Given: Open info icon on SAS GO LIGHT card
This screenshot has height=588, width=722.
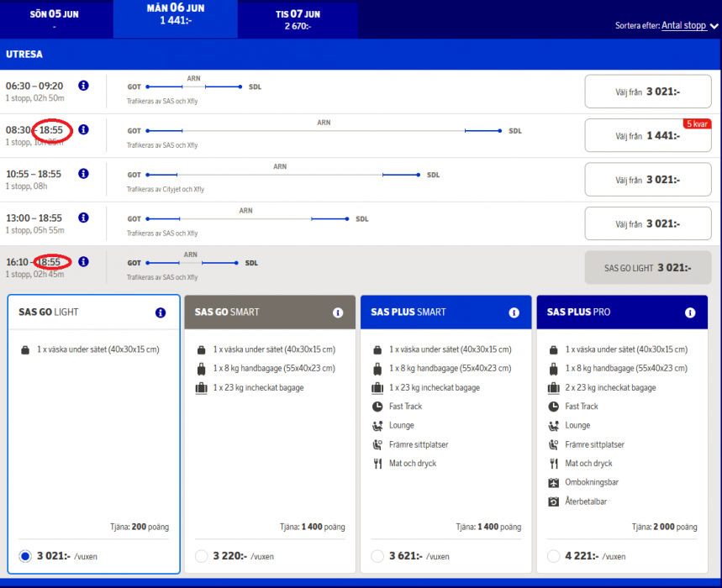Looking at the screenshot, I should pyautogui.click(x=161, y=312).
